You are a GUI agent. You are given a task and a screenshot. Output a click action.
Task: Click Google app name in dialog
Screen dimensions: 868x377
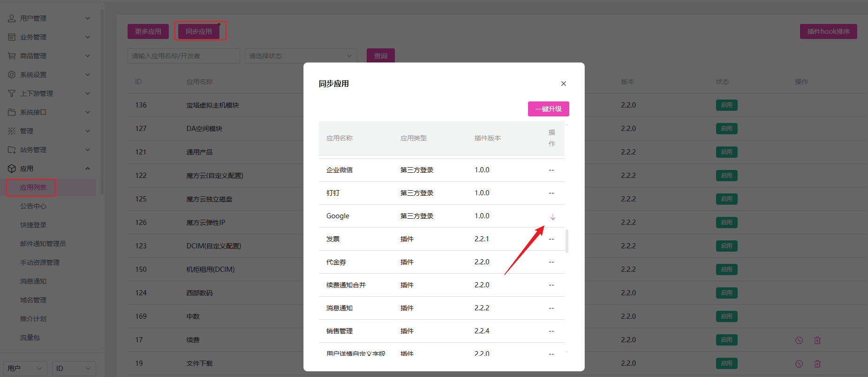[338, 216]
